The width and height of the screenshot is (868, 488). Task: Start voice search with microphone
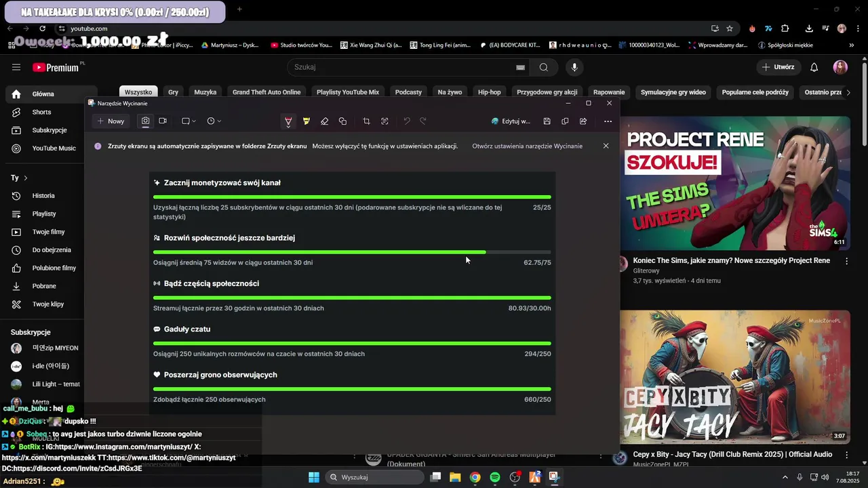tap(574, 67)
